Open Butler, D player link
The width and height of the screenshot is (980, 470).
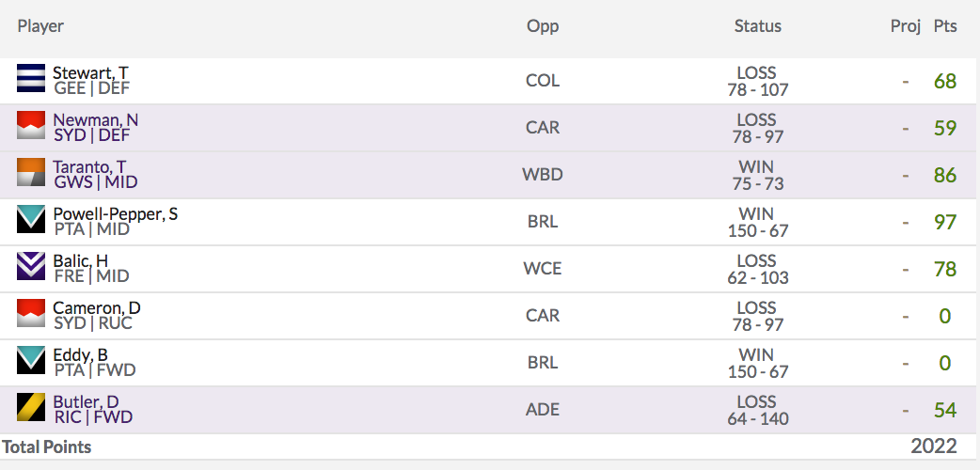86,402
